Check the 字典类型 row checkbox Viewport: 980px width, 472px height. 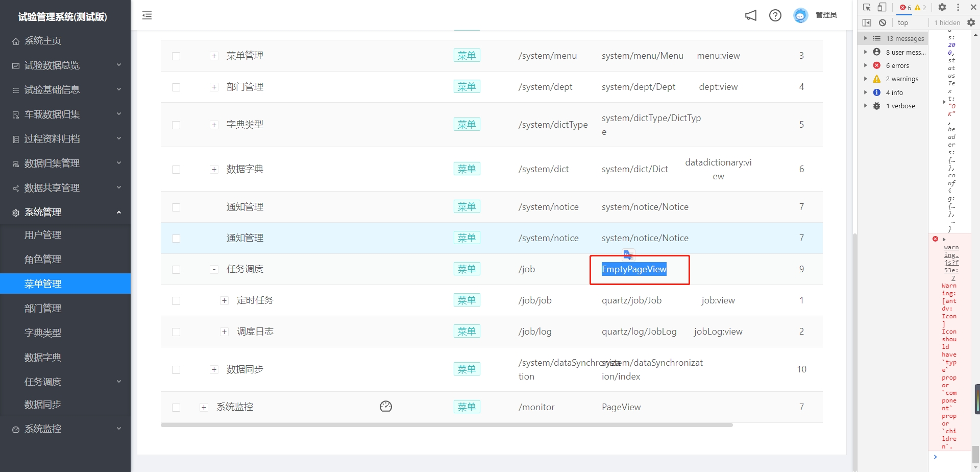176,125
